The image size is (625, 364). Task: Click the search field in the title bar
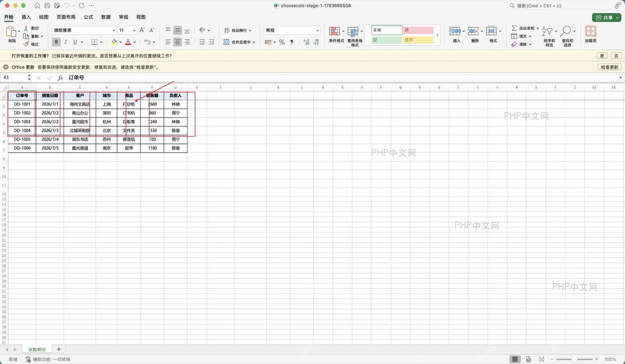[x=559, y=5]
